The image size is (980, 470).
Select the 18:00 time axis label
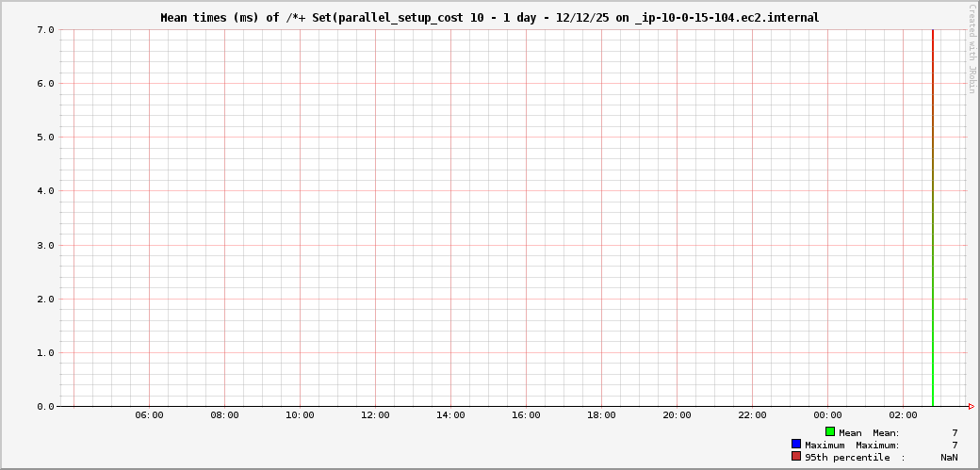coord(601,415)
